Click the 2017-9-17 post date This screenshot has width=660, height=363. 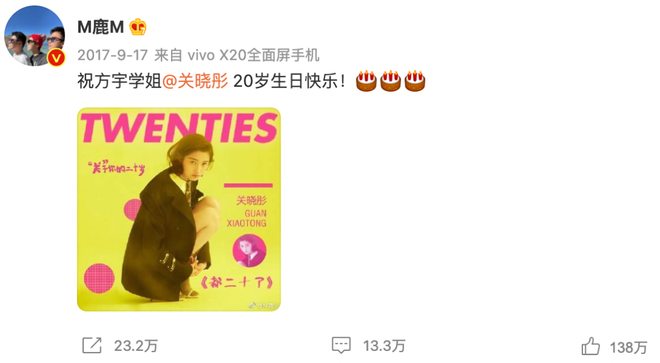pyautogui.click(x=112, y=55)
